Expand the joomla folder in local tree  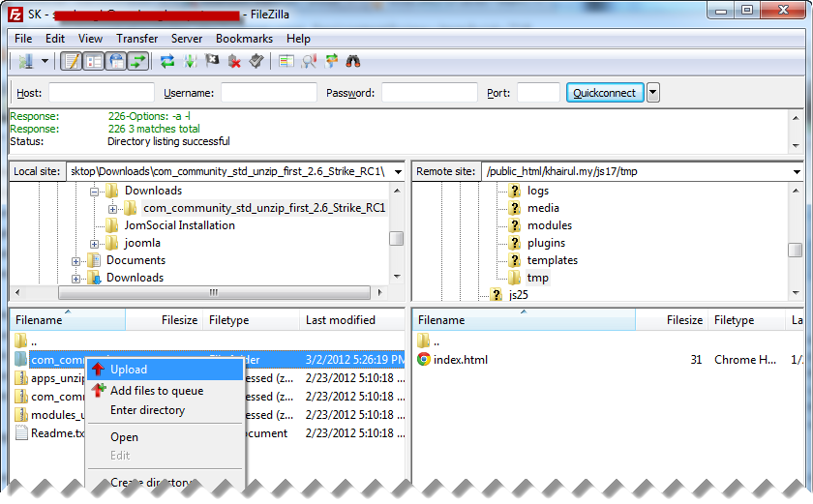pyautogui.click(x=95, y=244)
